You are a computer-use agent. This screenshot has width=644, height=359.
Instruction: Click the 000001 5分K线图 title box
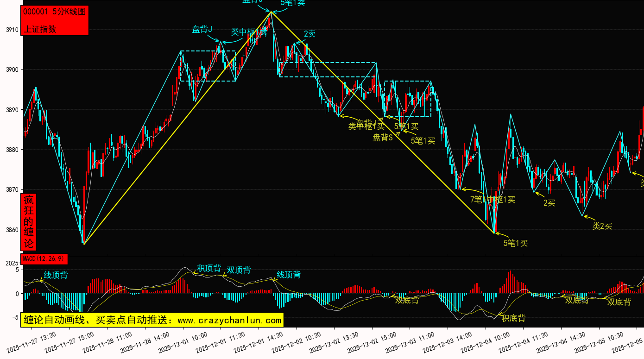pyautogui.click(x=54, y=12)
